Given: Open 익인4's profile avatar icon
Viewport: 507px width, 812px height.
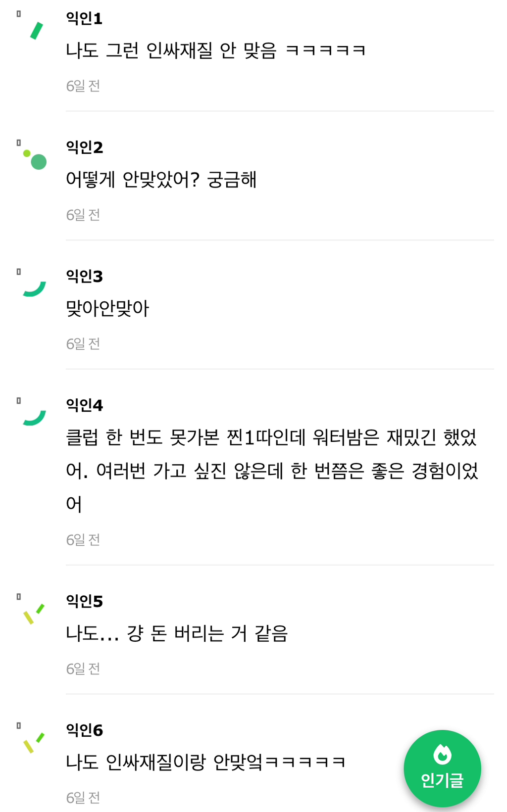Looking at the screenshot, I should pos(35,418).
